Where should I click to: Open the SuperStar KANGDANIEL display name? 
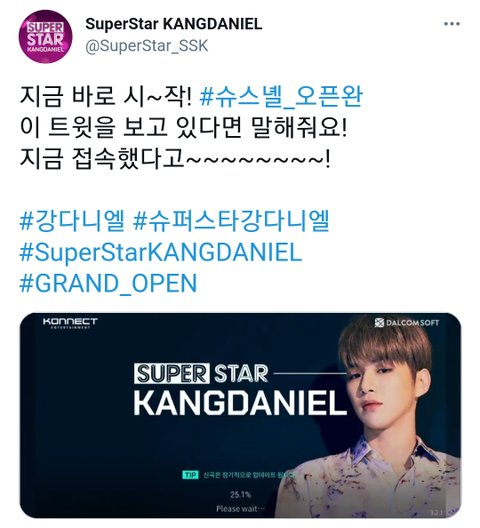click(173, 24)
